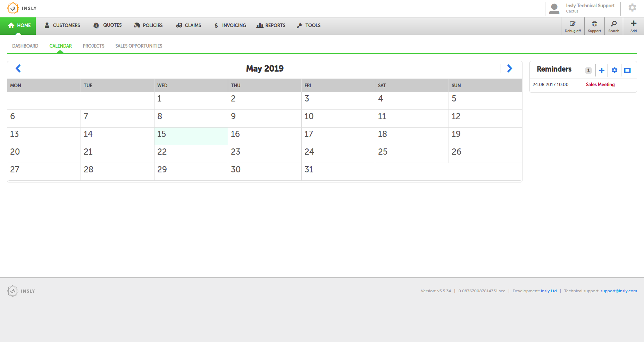The height and width of the screenshot is (342, 644).
Task: Open the Tools menu
Action: 309,25
